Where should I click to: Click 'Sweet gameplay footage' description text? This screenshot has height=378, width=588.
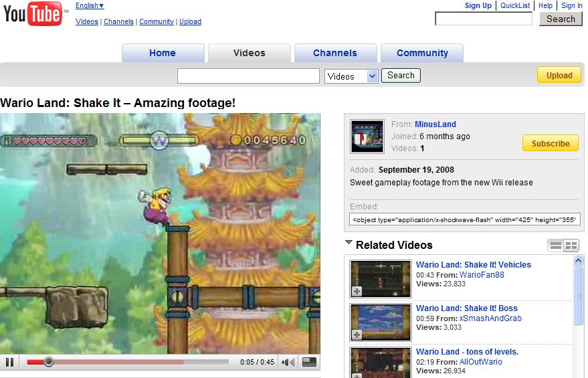[441, 182]
